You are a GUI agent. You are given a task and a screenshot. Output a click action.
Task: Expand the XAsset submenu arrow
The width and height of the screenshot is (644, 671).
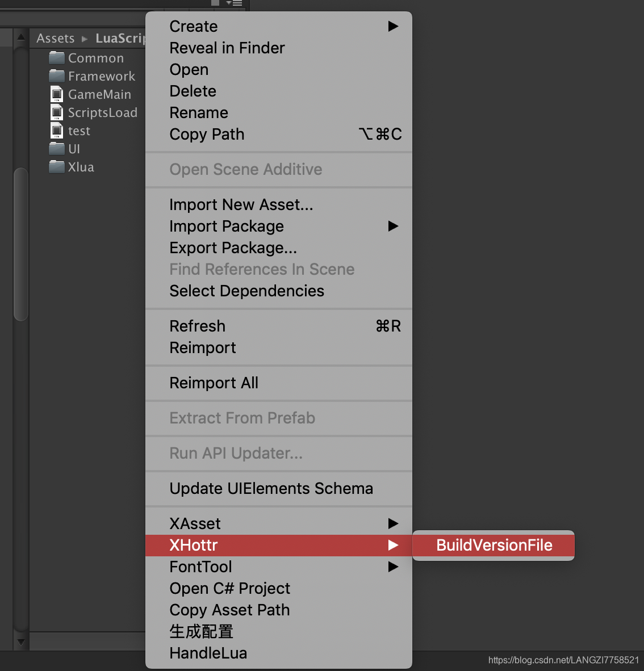393,523
